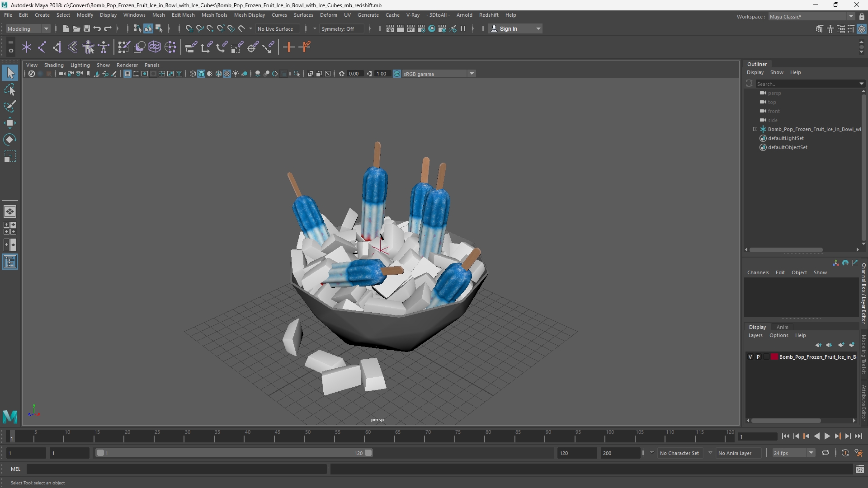
Task: Click the Outliner search field
Action: pos(807,84)
